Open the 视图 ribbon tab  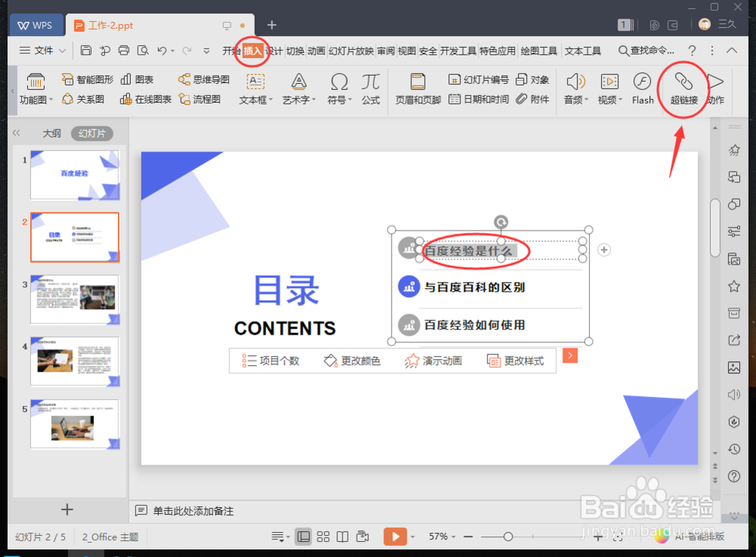[x=407, y=51]
